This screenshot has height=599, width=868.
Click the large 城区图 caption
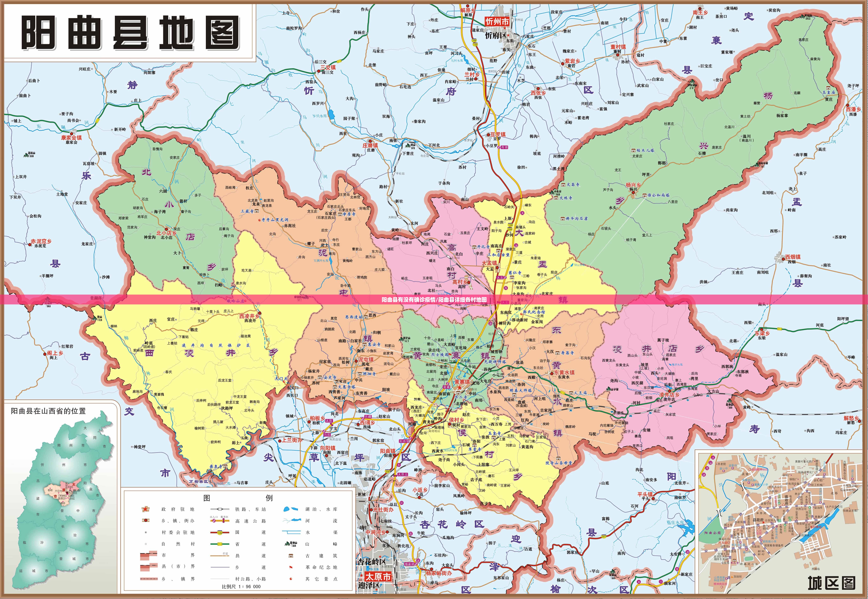pyautogui.click(x=832, y=583)
